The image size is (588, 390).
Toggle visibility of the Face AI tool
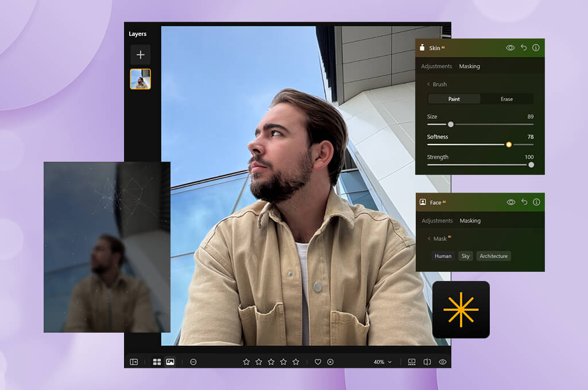click(511, 202)
